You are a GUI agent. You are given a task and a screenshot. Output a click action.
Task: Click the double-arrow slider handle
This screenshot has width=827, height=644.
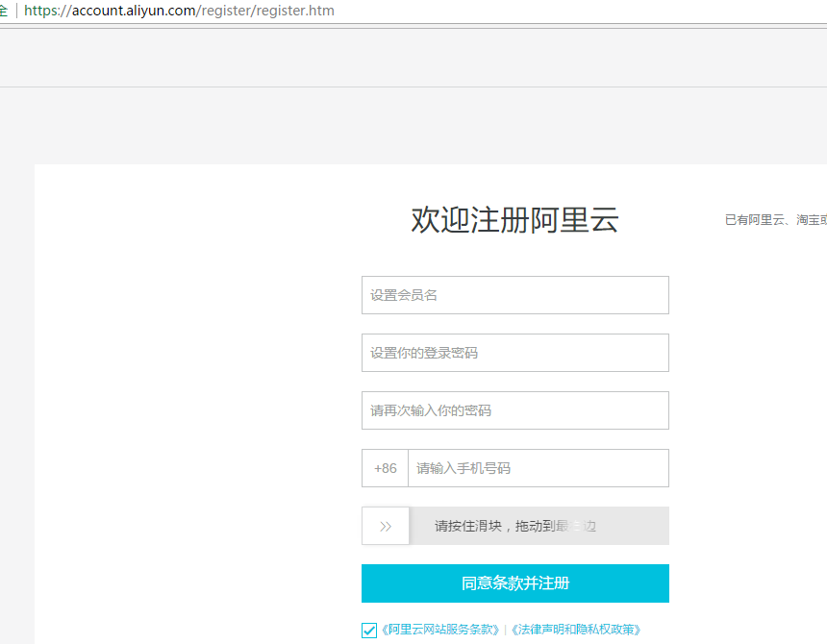click(x=386, y=526)
